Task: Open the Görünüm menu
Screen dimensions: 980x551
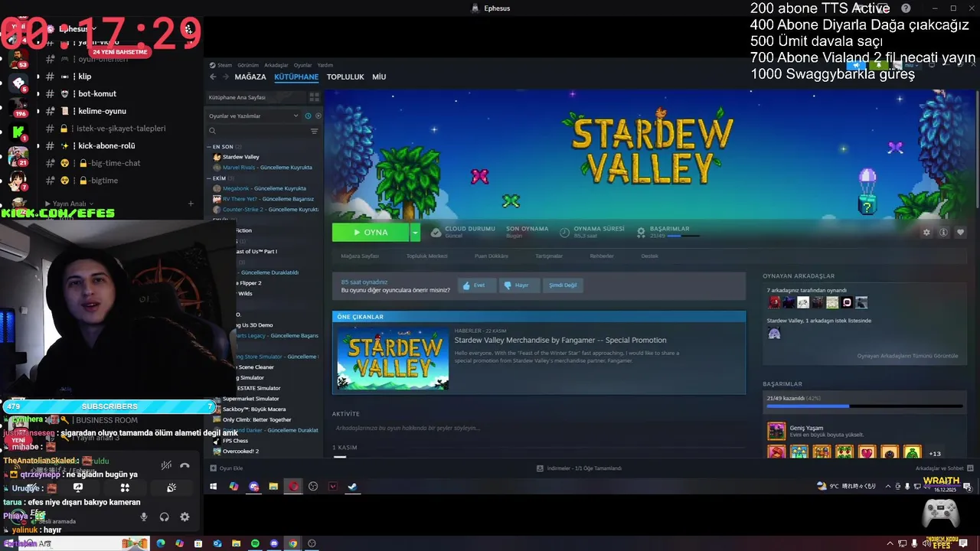Action: pos(248,65)
